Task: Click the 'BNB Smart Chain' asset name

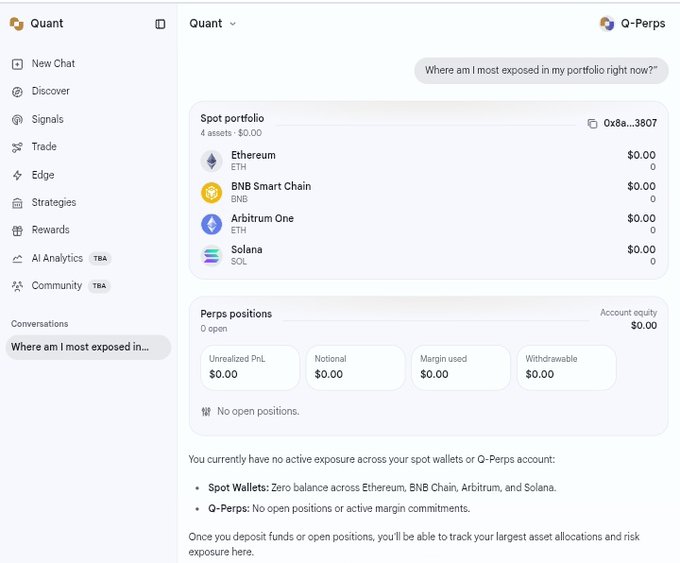Action: [271, 187]
